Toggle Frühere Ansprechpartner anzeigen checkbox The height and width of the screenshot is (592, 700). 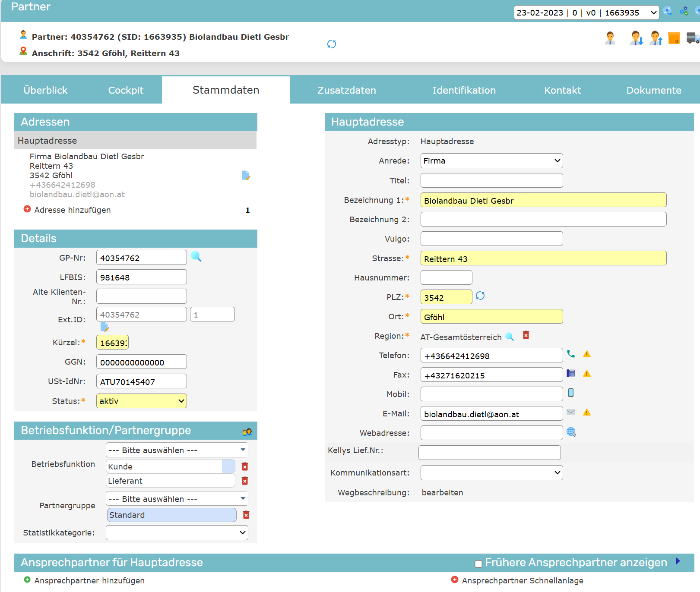478,564
